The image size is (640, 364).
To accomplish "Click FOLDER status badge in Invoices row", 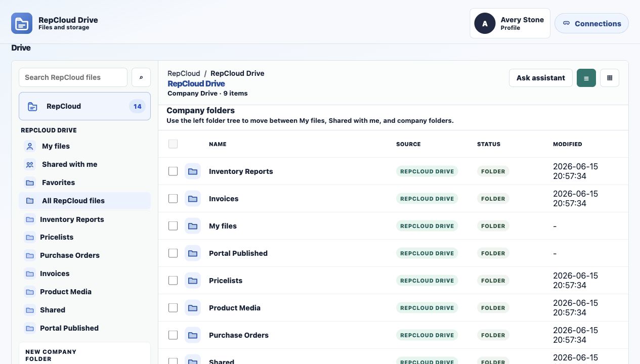I will click(x=493, y=199).
